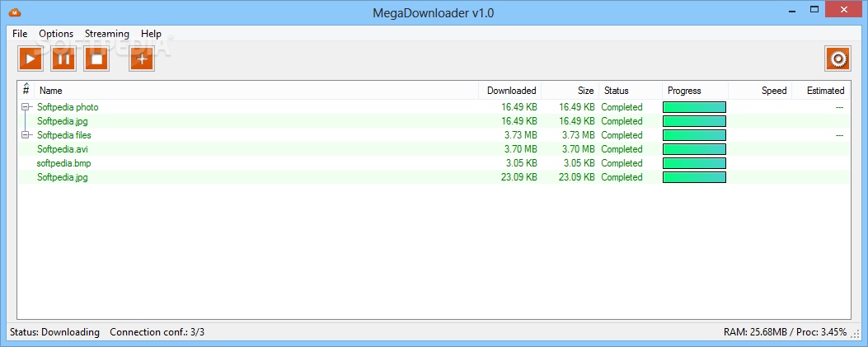Click Completed status of softpedia.bmp row
The image size is (868, 347).
622,163
